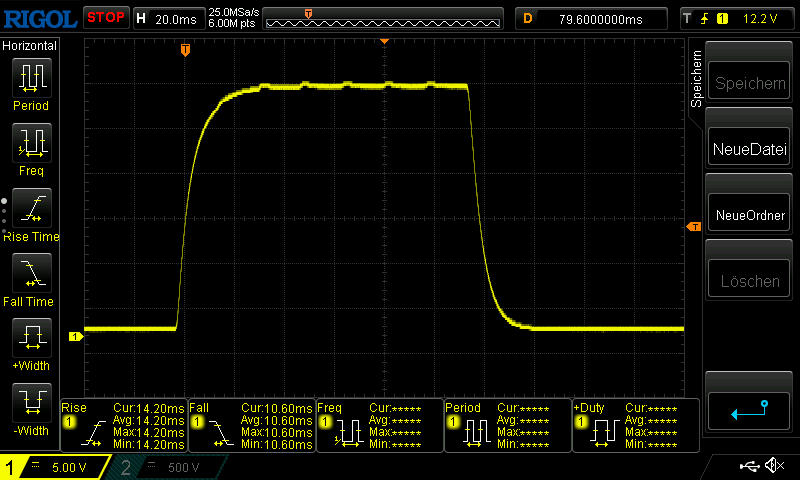This screenshot has height=480, width=800.
Task: Toggle the speaker sound icon
Action: [x=773, y=466]
